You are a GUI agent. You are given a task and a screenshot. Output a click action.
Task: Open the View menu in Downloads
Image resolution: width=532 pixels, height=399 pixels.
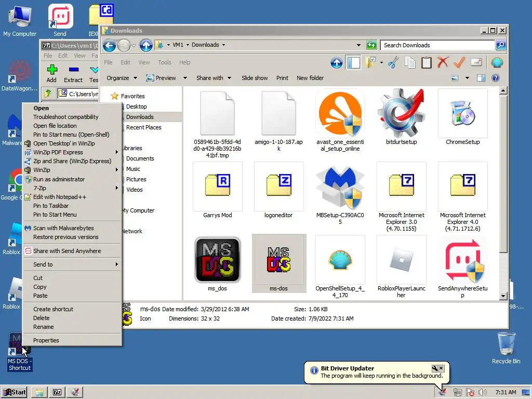(144, 62)
